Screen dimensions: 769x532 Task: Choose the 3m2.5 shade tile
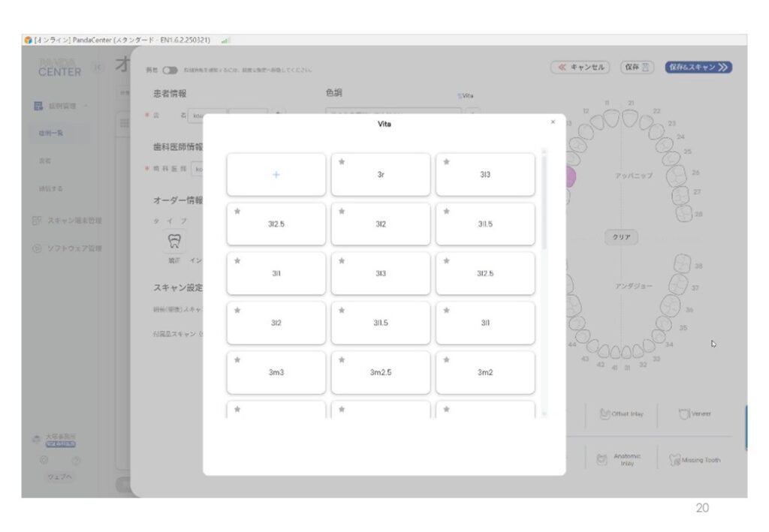(x=381, y=373)
